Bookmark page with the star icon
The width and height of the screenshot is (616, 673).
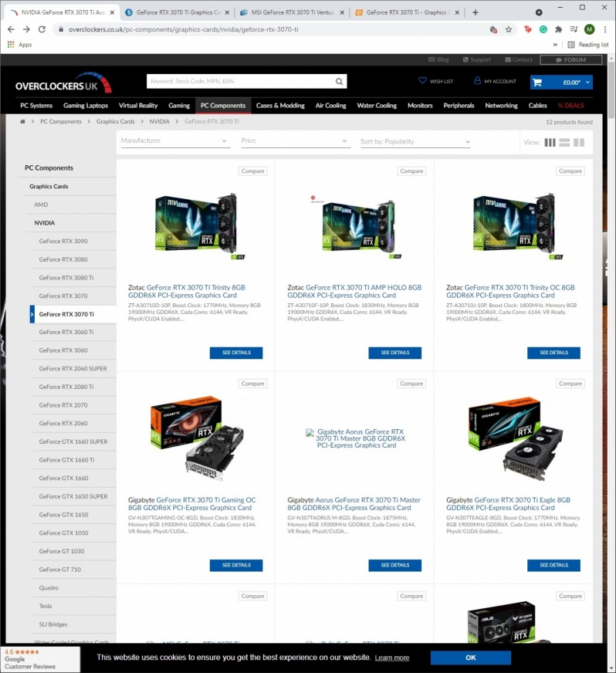[509, 29]
